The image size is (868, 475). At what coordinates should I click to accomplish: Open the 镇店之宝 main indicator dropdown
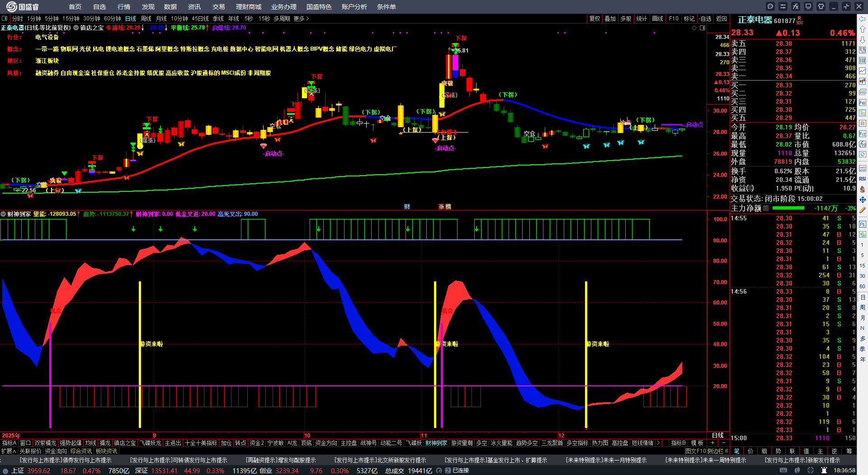76,28
